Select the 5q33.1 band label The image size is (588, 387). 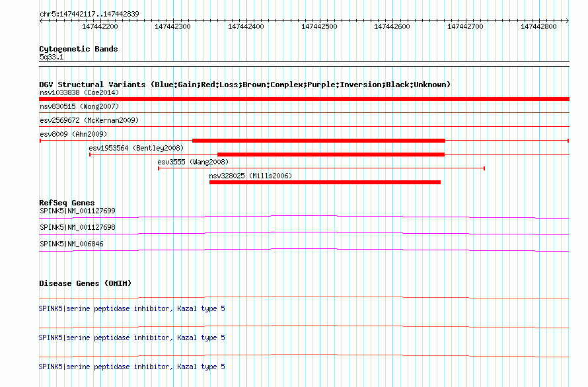[x=52, y=57]
